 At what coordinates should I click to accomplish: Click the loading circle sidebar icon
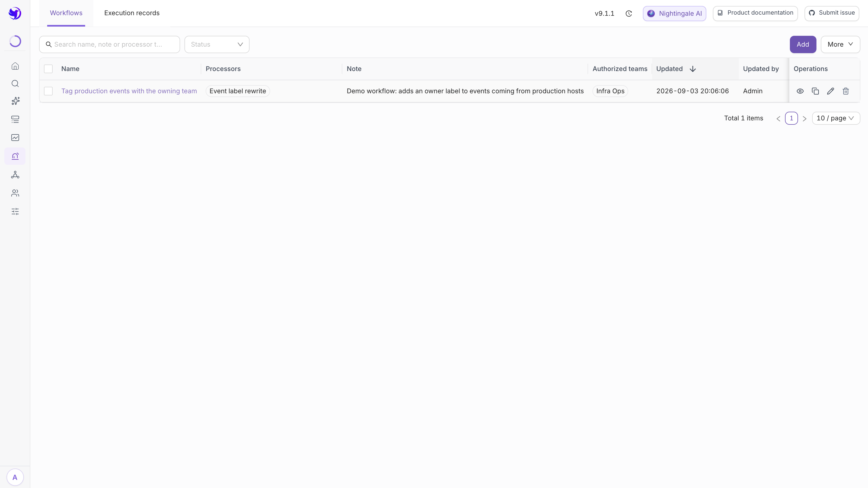[15, 41]
